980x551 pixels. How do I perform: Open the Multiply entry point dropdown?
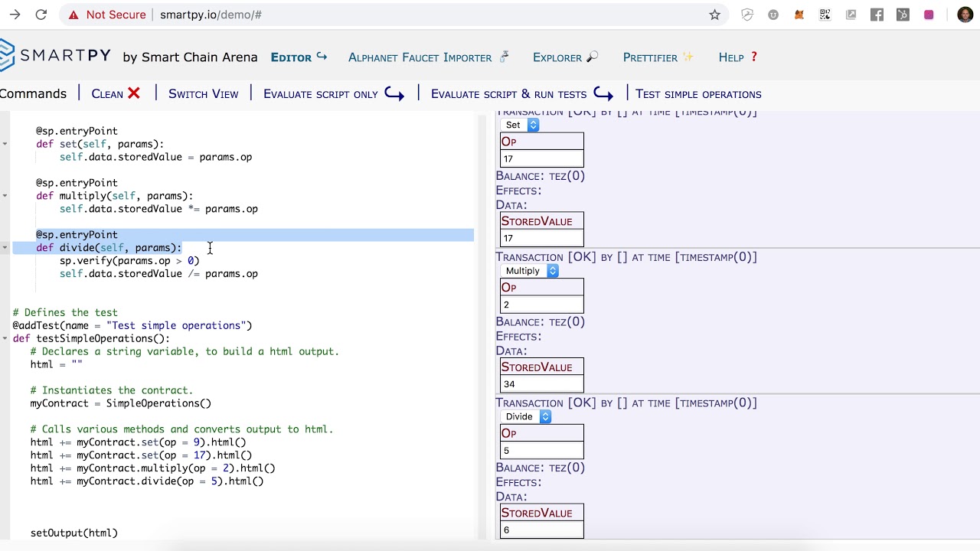coord(530,271)
